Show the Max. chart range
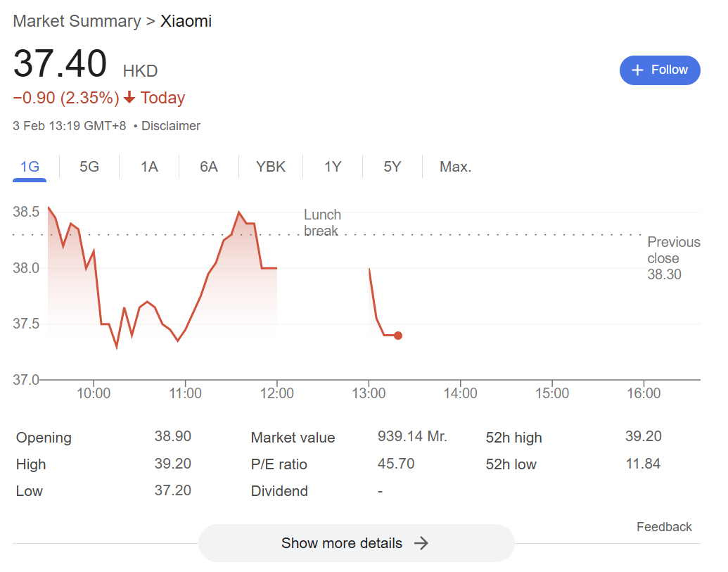The height and width of the screenshot is (572, 728). [455, 166]
